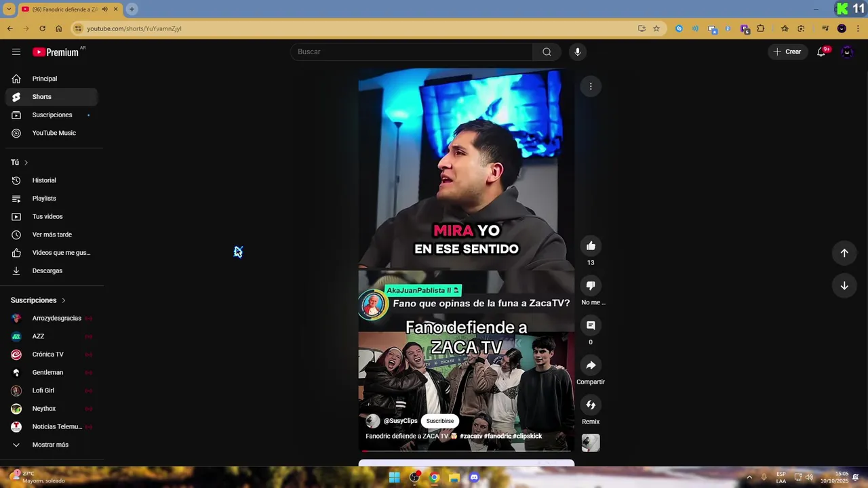Open the @SusyClips channel link

[400, 421]
